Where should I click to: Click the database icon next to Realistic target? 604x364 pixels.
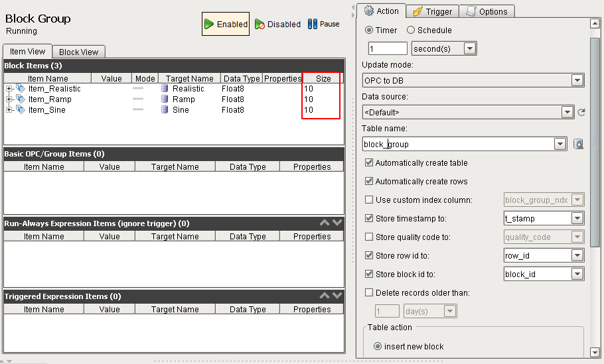coord(165,89)
